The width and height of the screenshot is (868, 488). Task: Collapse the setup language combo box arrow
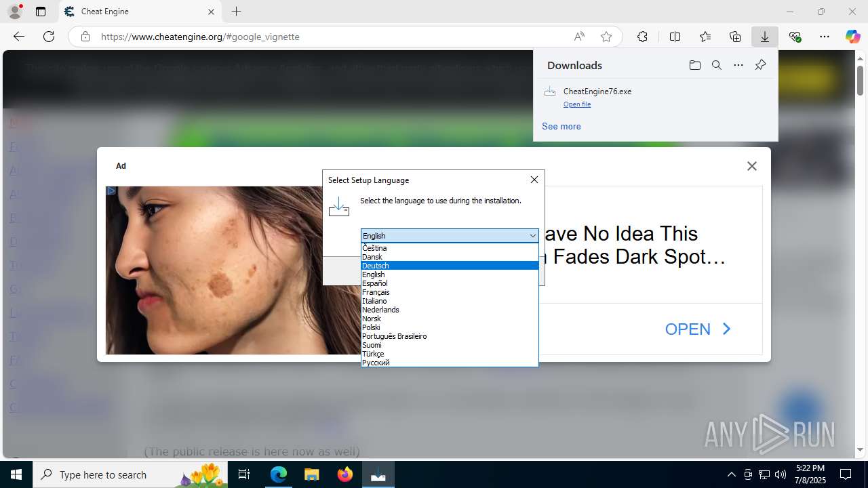point(532,236)
